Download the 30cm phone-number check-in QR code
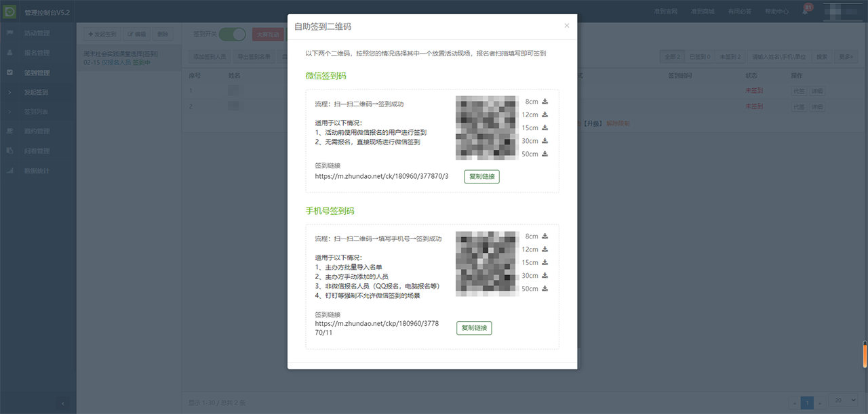This screenshot has height=414, width=868. point(545,276)
